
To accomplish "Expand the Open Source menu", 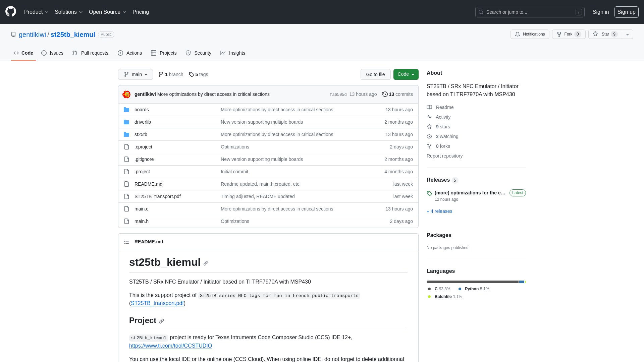I will click(x=107, y=12).
